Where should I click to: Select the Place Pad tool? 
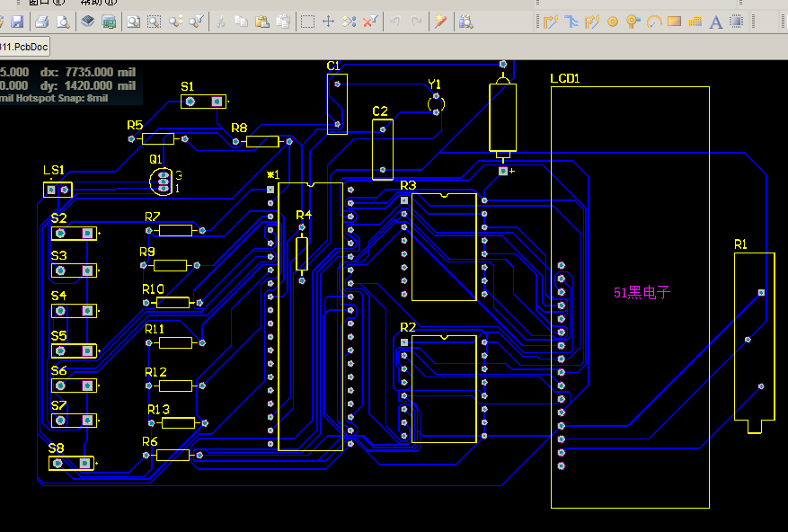click(x=613, y=22)
